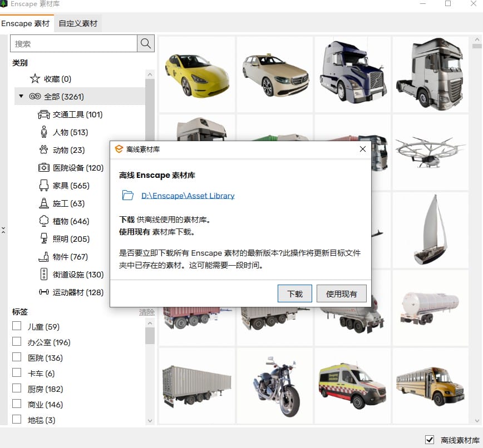Select 物件 (767) category
Screen dimensions: 483x448
click(70, 257)
